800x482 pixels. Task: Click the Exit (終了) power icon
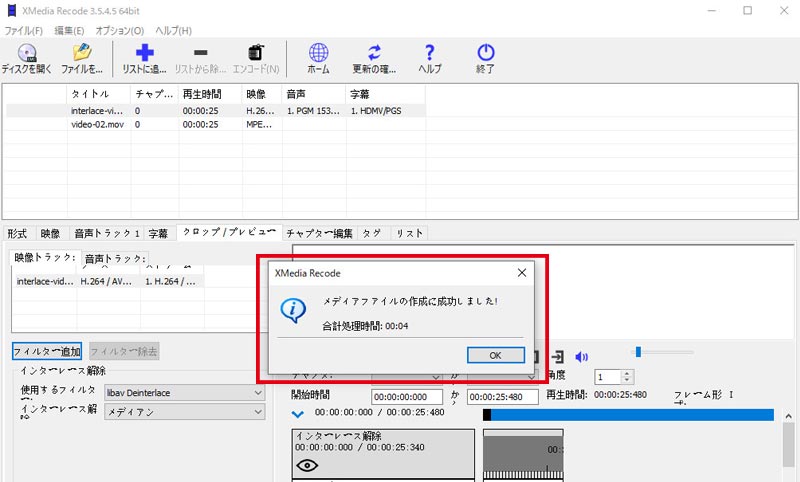click(x=485, y=53)
